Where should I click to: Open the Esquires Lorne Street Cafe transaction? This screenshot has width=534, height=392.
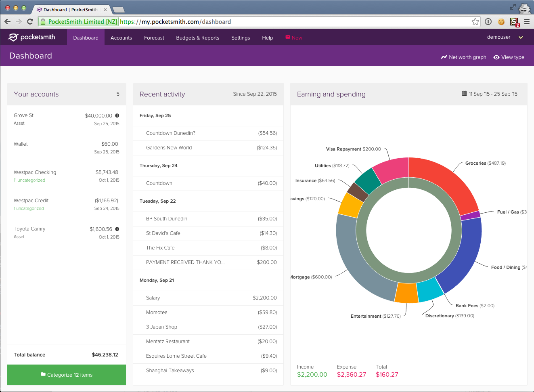pos(208,356)
